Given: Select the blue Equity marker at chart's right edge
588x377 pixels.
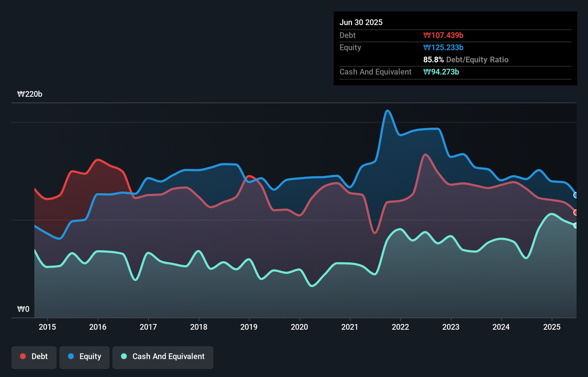Looking at the screenshot, I should pyautogui.click(x=576, y=195).
